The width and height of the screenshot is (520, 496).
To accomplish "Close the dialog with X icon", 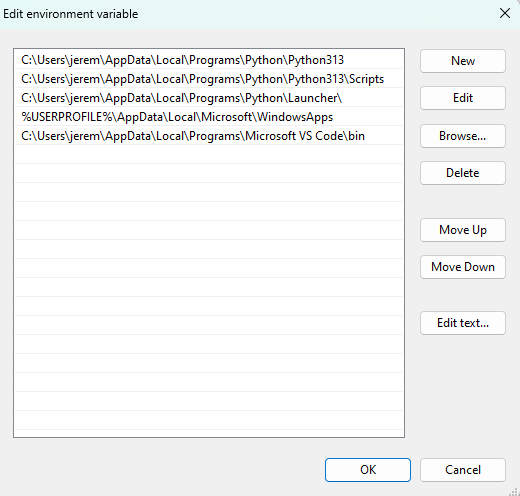I will [505, 14].
